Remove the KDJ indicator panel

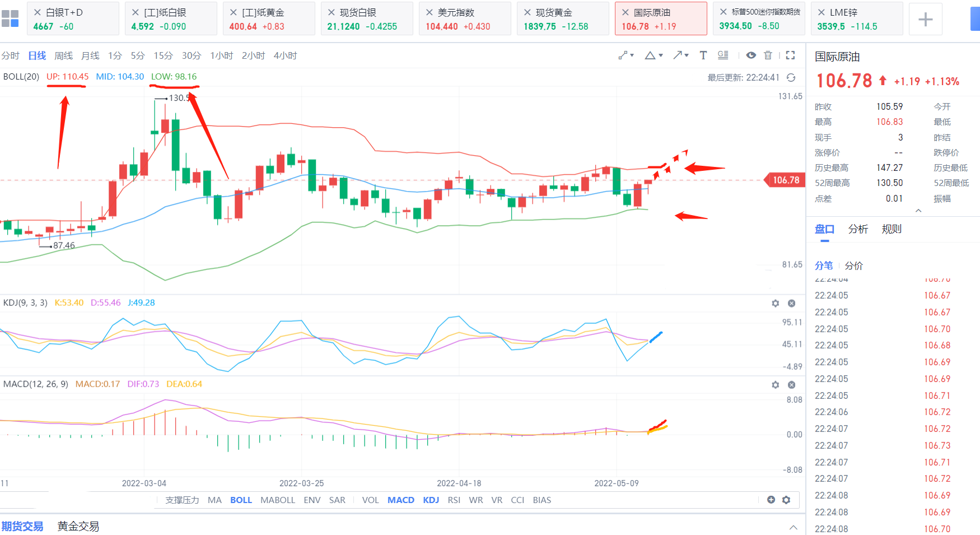(791, 303)
